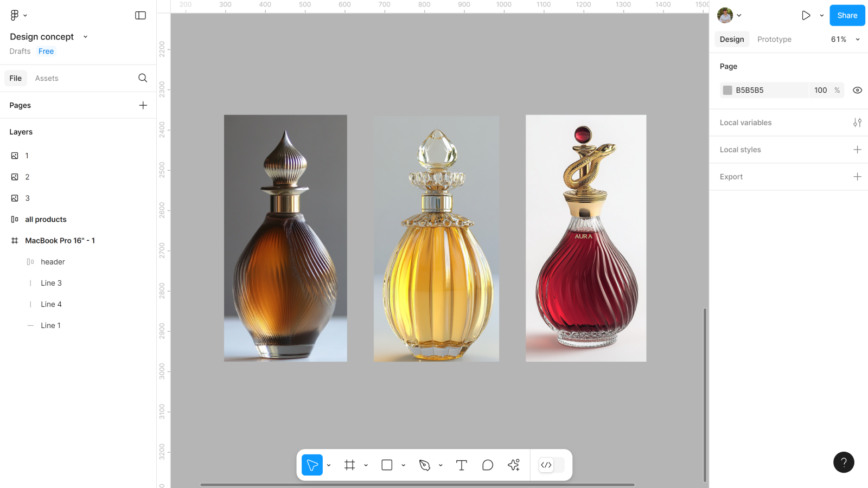The height and width of the screenshot is (488, 868).
Task: Open the AI actions tool
Action: tap(514, 465)
